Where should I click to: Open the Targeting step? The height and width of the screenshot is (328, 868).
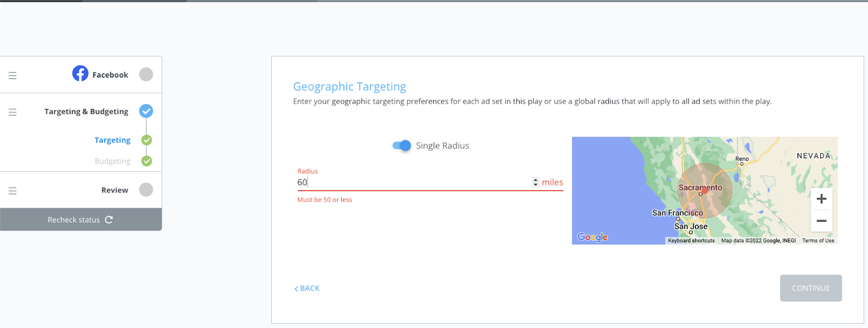coord(112,140)
